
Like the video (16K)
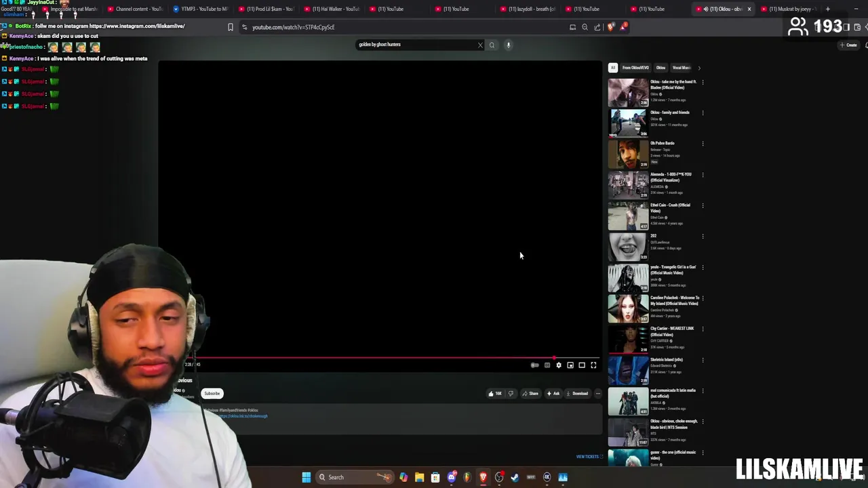point(495,393)
